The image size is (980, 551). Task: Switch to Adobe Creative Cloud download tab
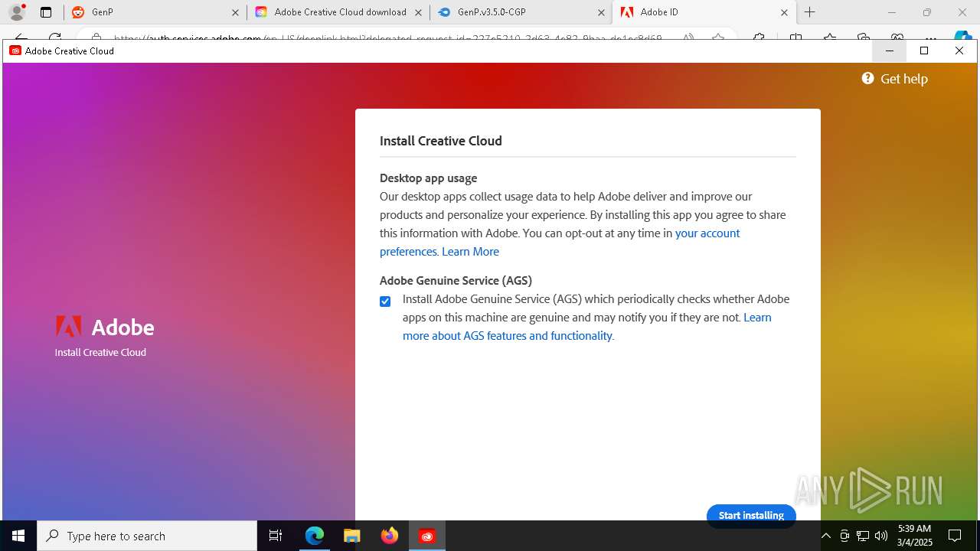click(x=339, y=12)
